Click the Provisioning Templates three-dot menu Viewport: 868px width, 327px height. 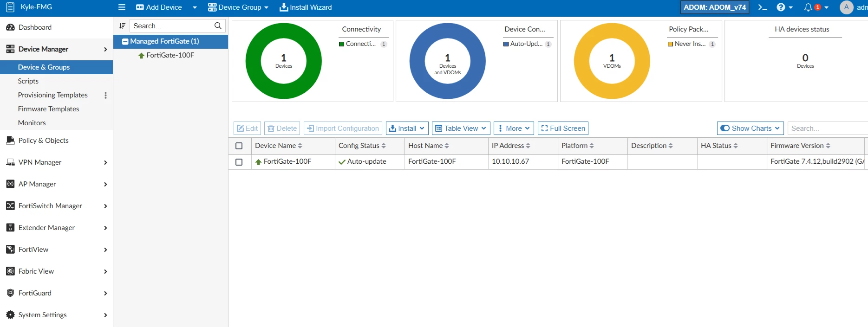[105, 95]
